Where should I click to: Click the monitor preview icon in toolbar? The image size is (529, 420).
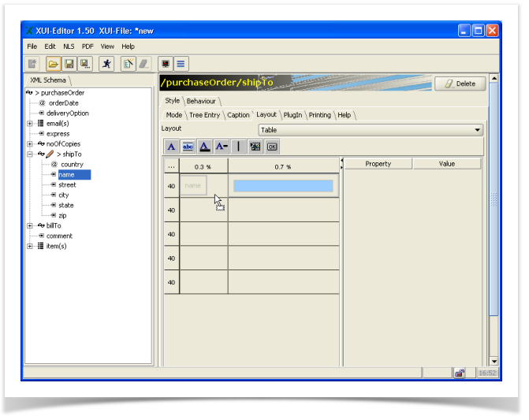point(166,64)
